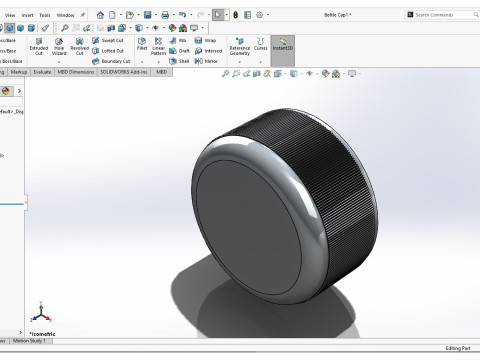Toggle the Select cursor tool
This screenshot has height=360, width=480.
point(218,15)
